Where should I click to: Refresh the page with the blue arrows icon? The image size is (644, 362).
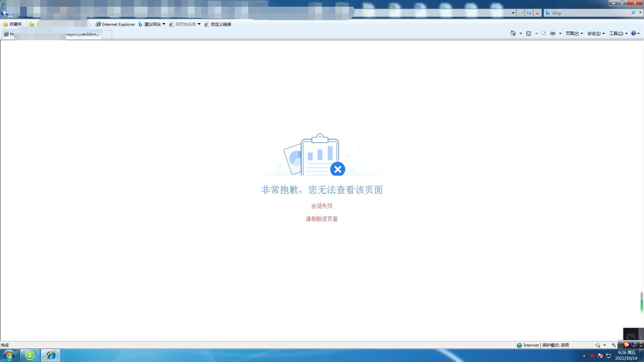point(529,13)
